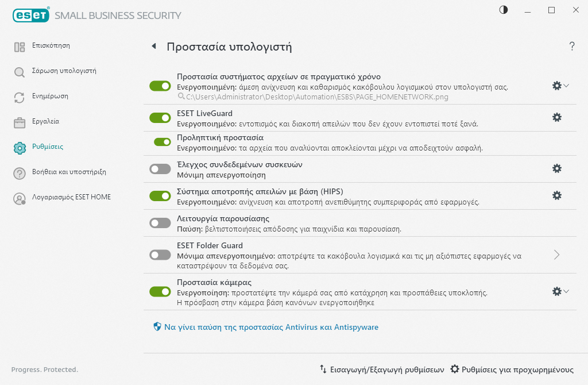588x385 pixels.
Task: Click the back arrow beside Προστασία υπολογιστή
Action: click(154, 47)
